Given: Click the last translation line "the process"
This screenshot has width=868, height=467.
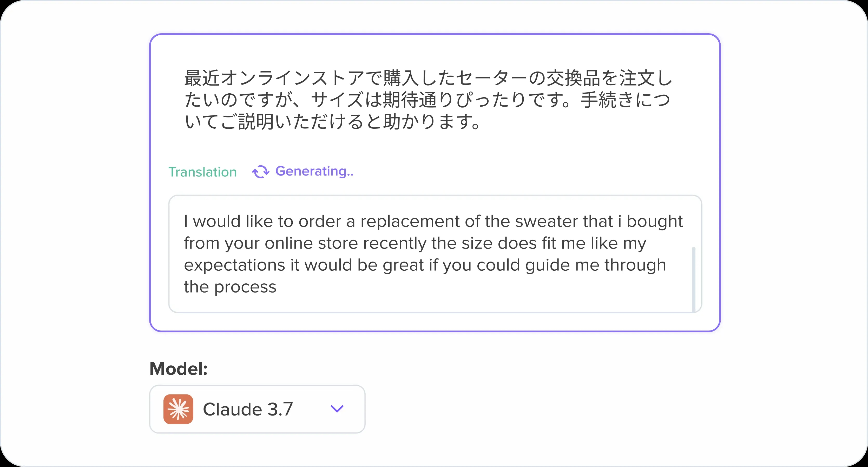Looking at the screenshot, I should point(230,287).
